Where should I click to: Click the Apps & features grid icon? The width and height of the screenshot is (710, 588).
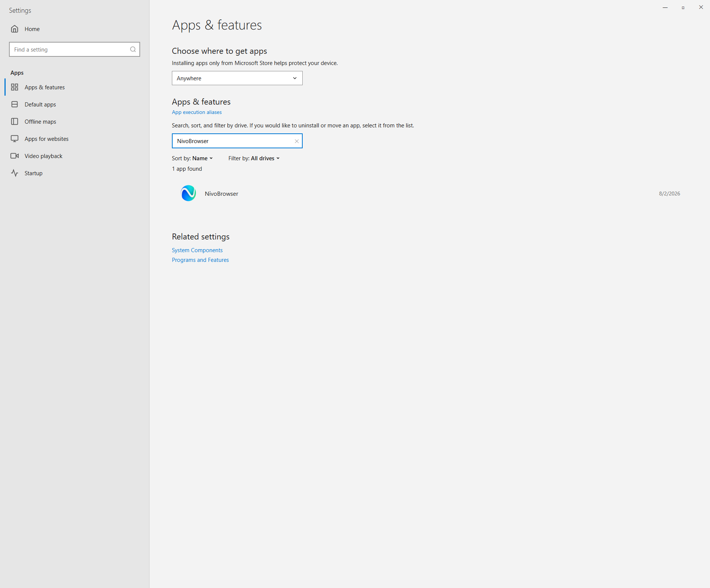coord(15,87)
